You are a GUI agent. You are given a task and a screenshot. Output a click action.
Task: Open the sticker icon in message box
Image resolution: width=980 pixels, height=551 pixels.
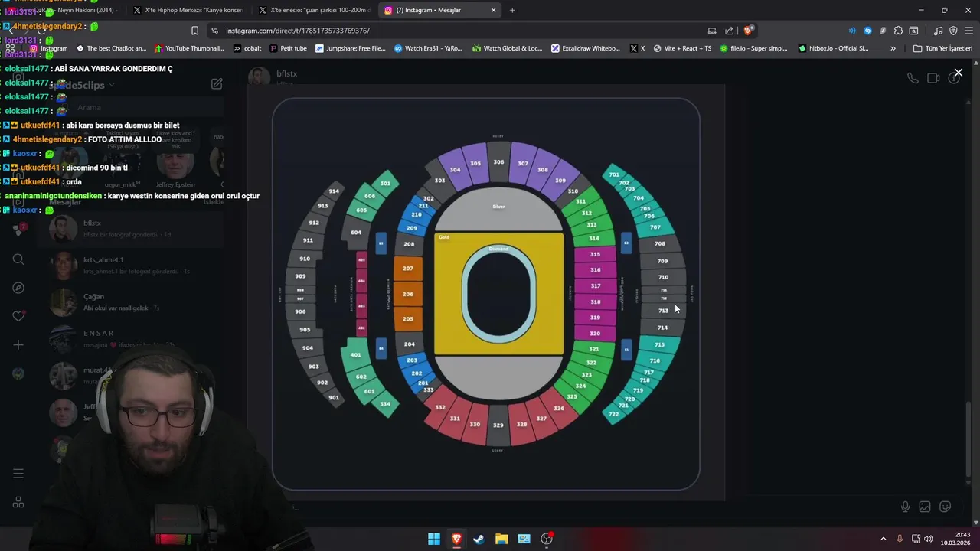[x=945, y=507]
